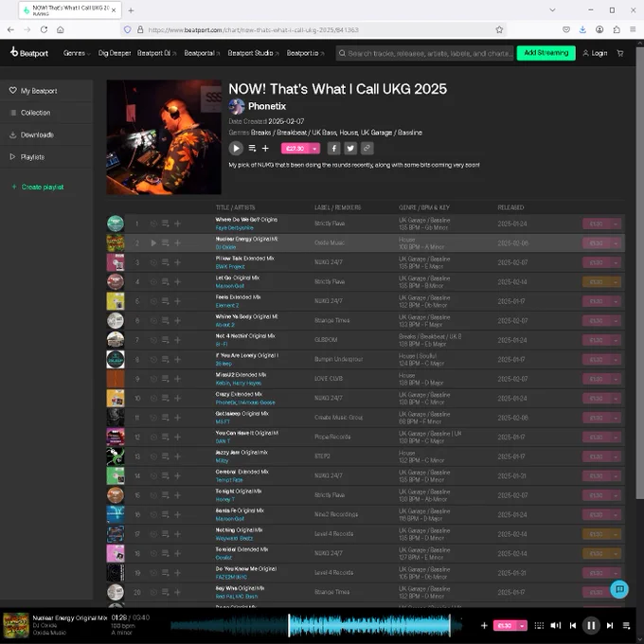Buy whole chart price button
This screenshot has height=644, width=644.
click(295, 149)
